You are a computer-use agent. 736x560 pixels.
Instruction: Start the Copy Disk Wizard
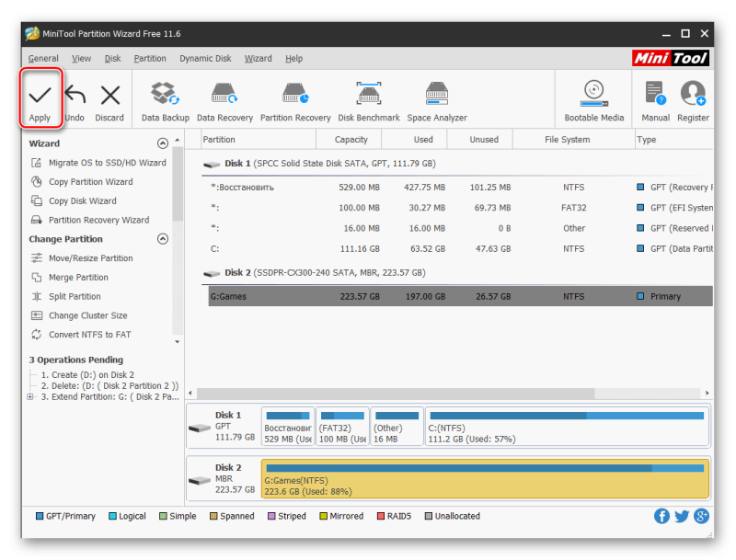point(74,201)
